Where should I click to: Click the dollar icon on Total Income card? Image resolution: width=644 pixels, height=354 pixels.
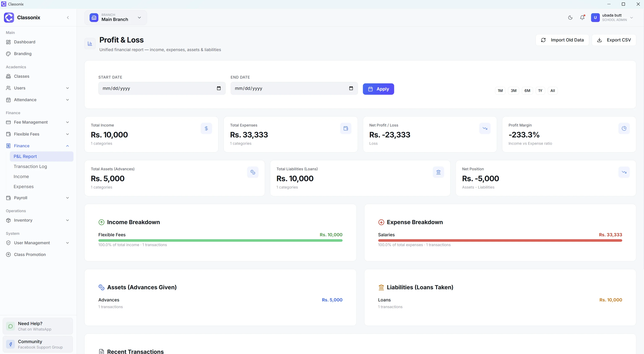[206, 128]
